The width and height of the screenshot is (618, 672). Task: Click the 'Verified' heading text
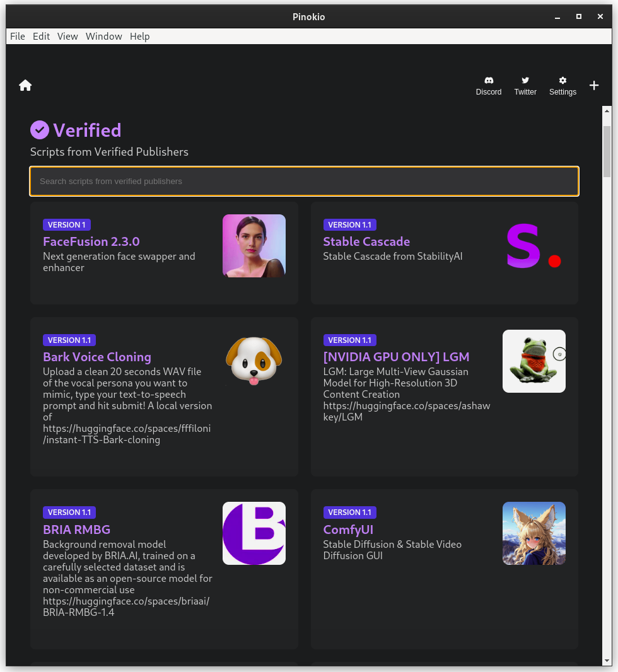click(87, 130)
